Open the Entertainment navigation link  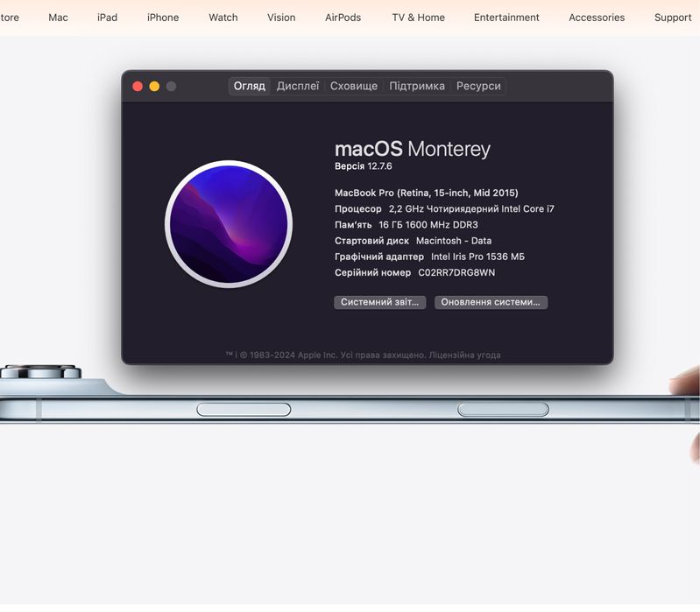pos(506,18)
